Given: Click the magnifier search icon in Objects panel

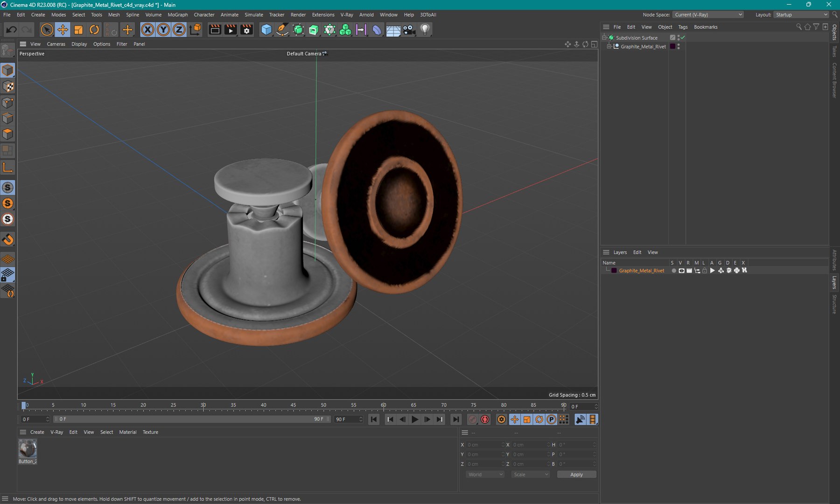Looking at the screenshot, I should point(799,27).
